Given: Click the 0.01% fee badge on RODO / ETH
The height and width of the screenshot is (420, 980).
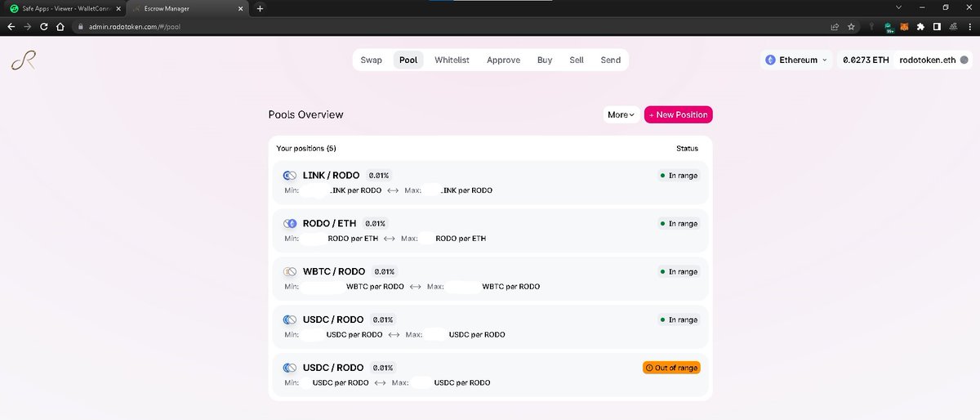Looking at the screenshot, I should click(375, 223).
